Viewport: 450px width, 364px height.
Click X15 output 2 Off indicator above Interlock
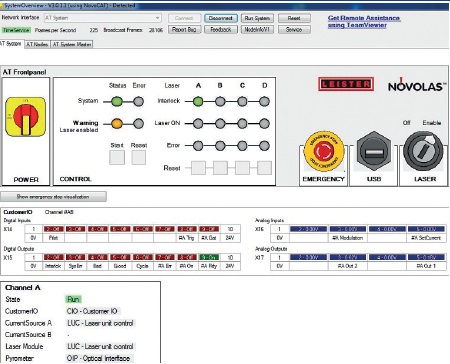coord(53,257)
